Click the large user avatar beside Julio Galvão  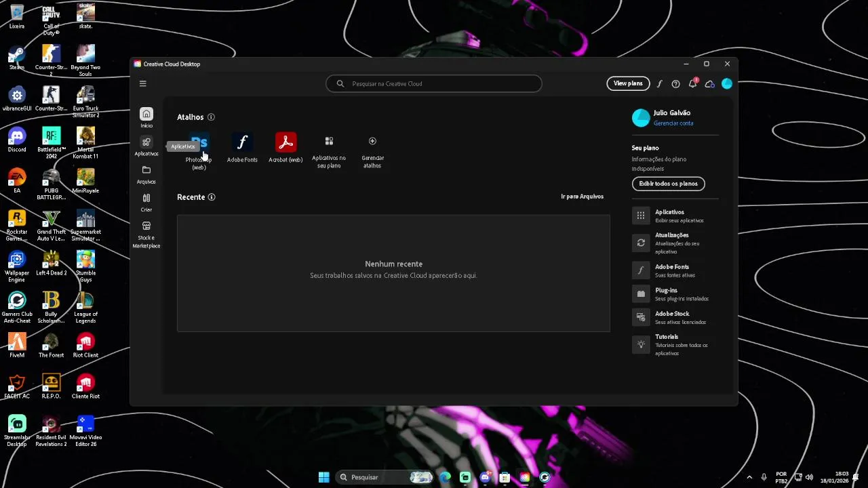[641, 118]
